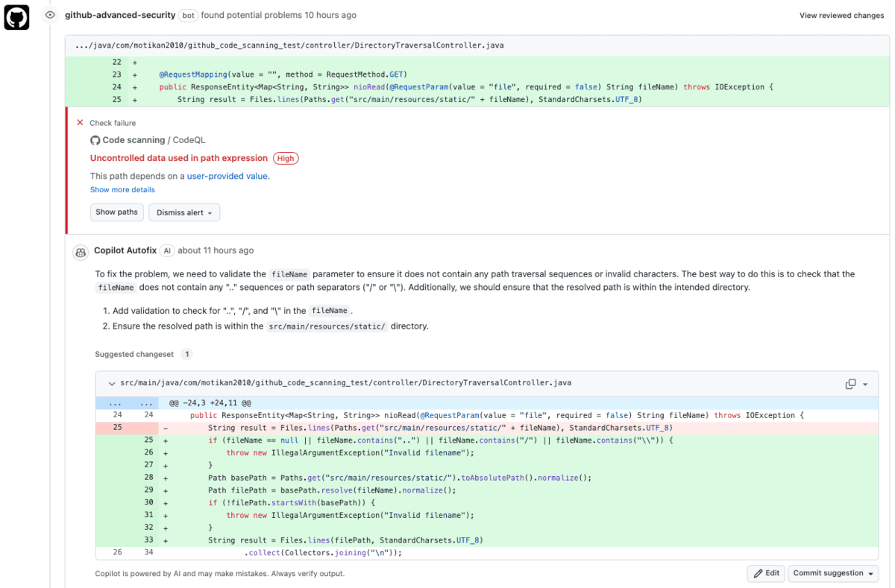Click the 'High' severity badge

(286, 158)
